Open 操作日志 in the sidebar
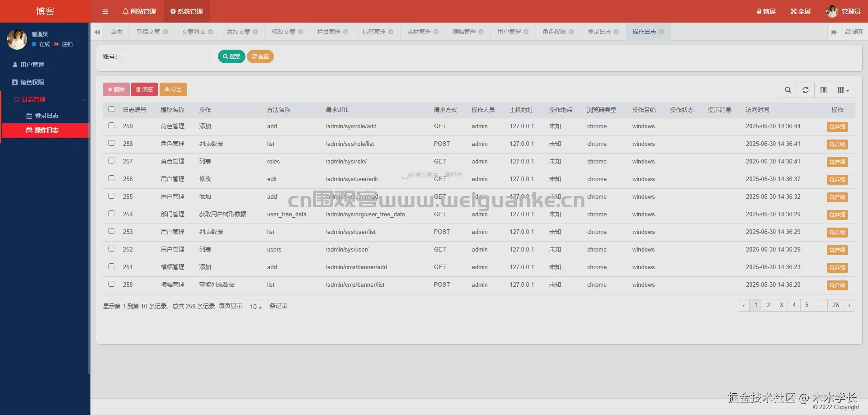The image size is (868, 415). point(46,131)
